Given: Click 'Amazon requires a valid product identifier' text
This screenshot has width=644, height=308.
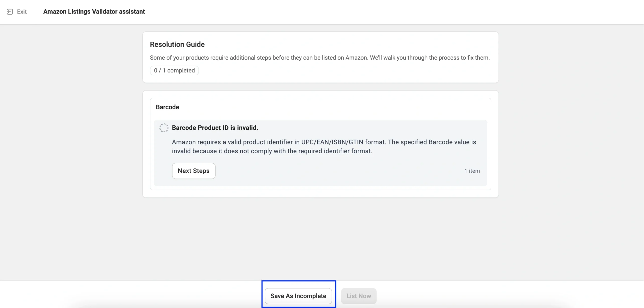Looking at the screenshot, I should (x=233, y=142).
